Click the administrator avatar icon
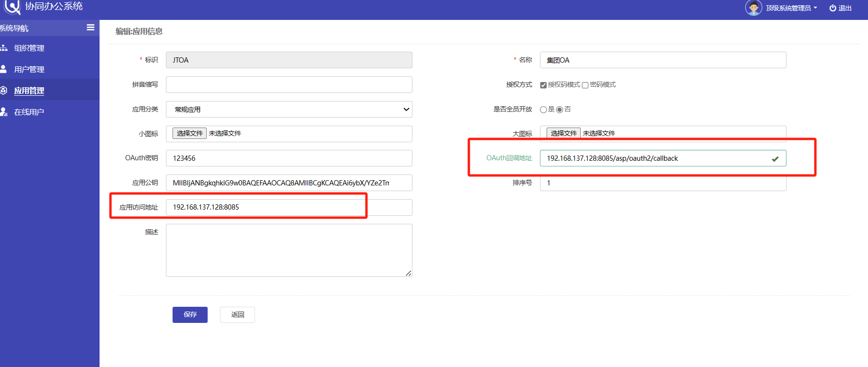Viewport: 868px width, 367px height. tap(753, 8)
